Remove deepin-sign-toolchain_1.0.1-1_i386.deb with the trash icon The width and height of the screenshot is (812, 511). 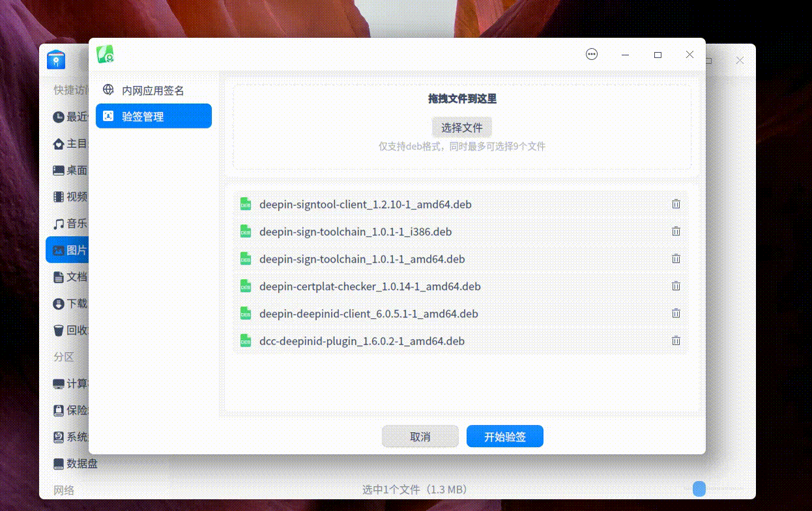tap(676, 231)
